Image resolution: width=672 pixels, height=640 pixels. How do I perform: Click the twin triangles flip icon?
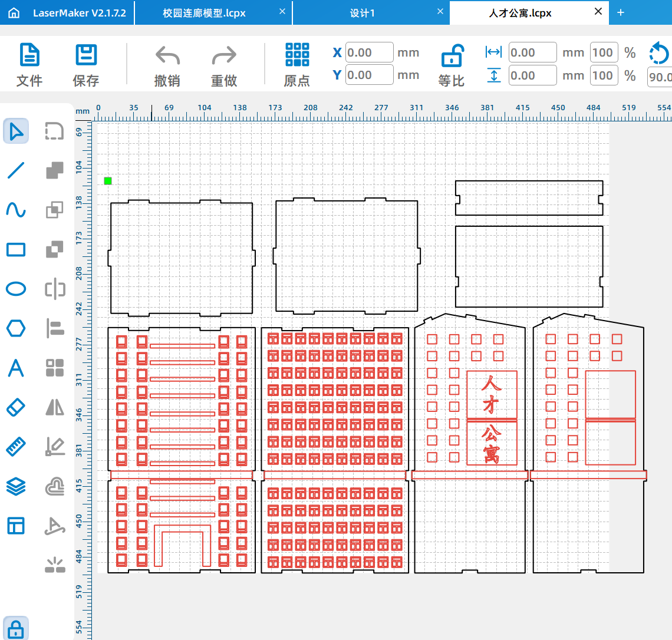[x=55, y=407]
